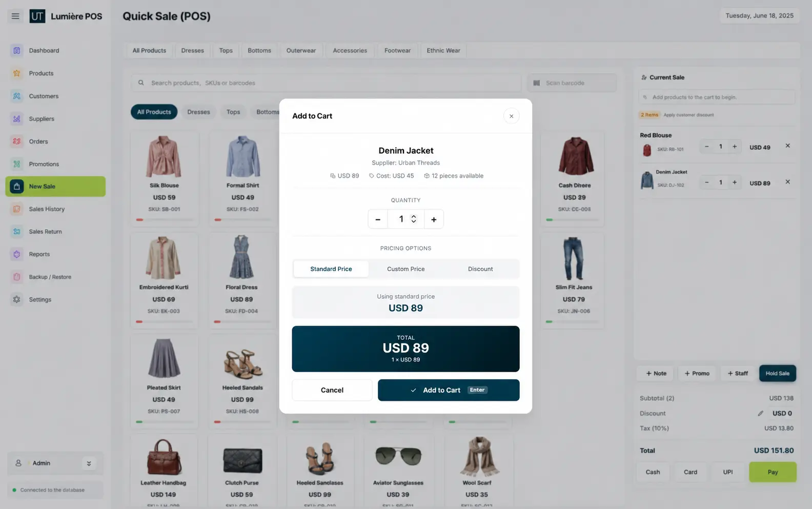Click the Reports sidebar icon
This screenshot has height=509, width=812.
coord(17,254)
